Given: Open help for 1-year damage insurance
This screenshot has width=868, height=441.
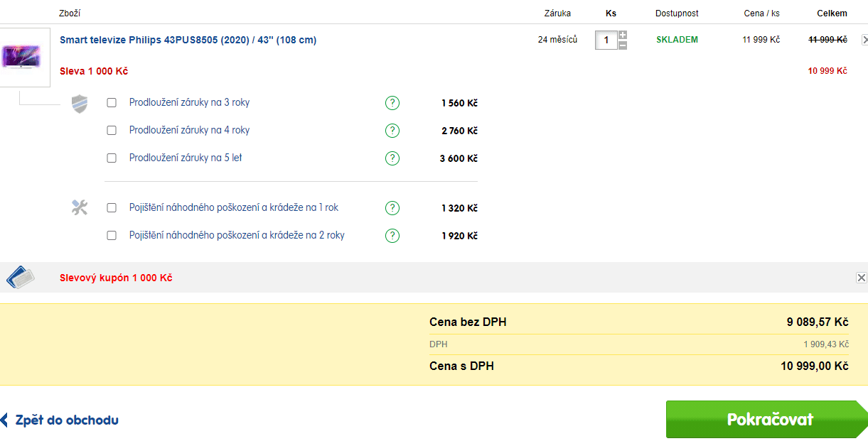Looking at the screenshot, I should point(392,208).
